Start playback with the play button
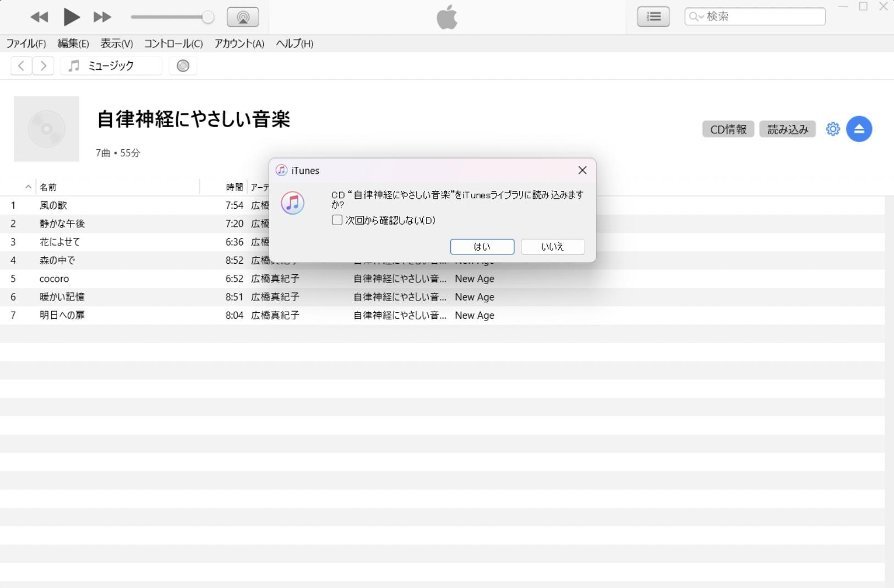 (71, 17)
